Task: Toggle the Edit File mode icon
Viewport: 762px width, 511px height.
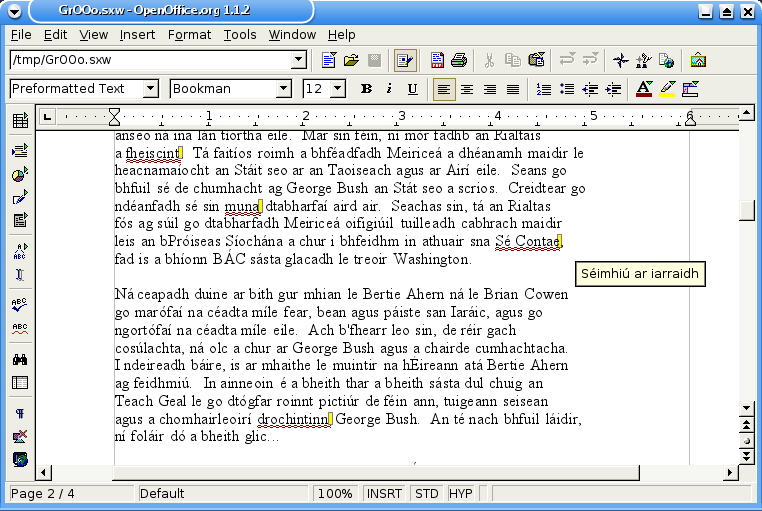Action: coord(404,60)
